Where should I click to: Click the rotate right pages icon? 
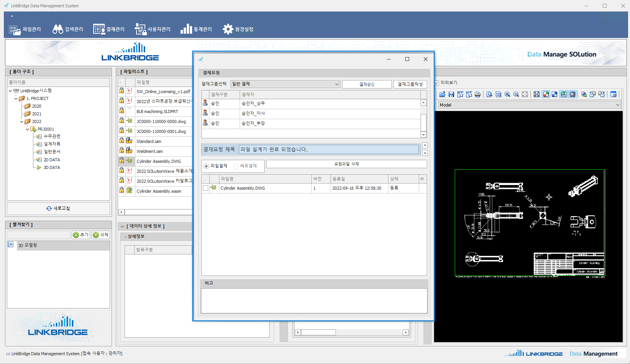602,94
